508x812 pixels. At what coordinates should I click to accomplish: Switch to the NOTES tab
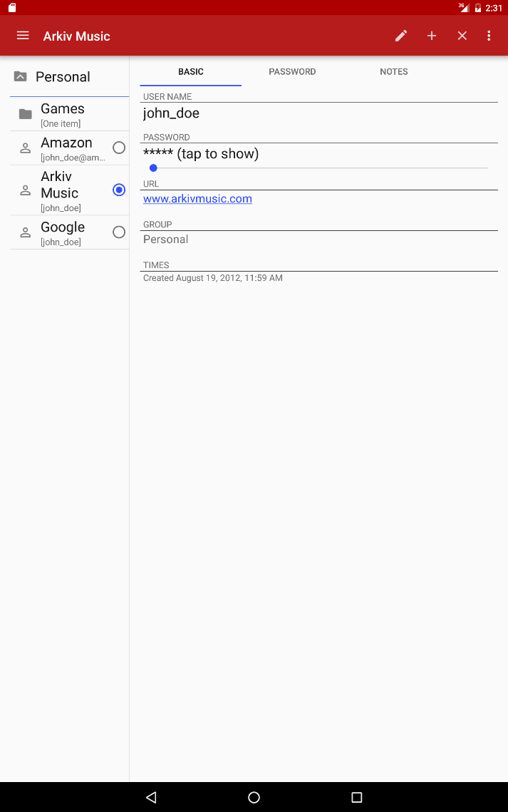[394, 72]
